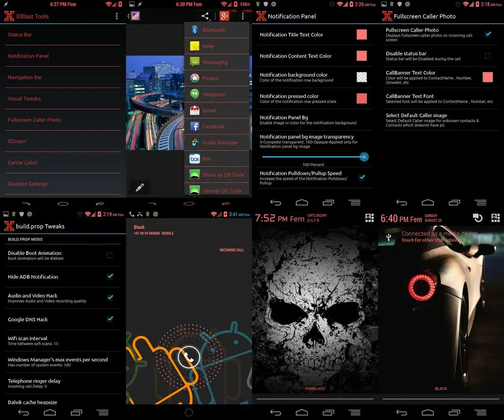504x420 pixels.
Task: Open CallBanner Text Font setting
Action: tap(441, 98)
